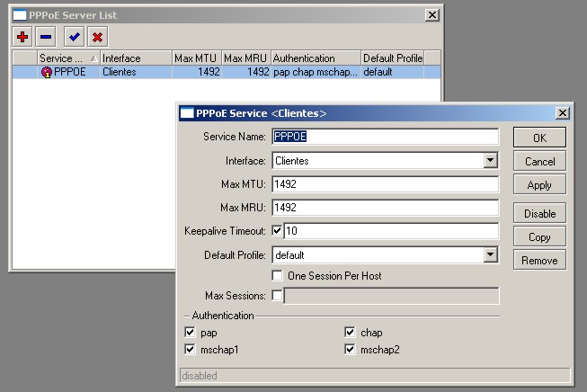Click the Remove button
Screen dimensions: 587x392
pos(539,260)
